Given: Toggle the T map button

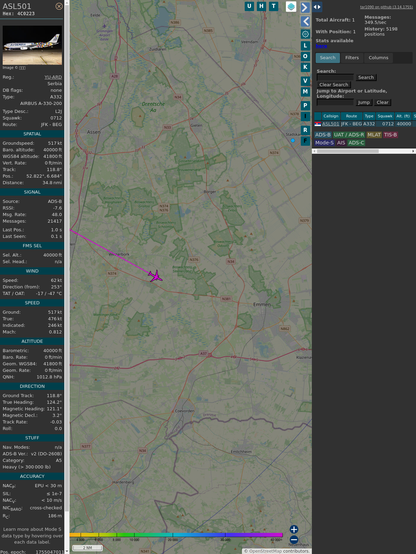Looking at the screenshot, I should coord(274,6).
